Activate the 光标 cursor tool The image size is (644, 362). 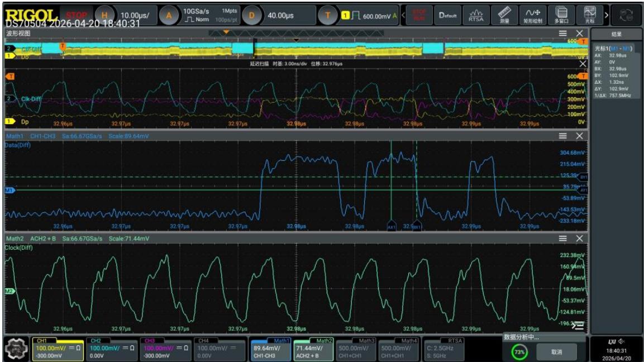coord(589,15)
